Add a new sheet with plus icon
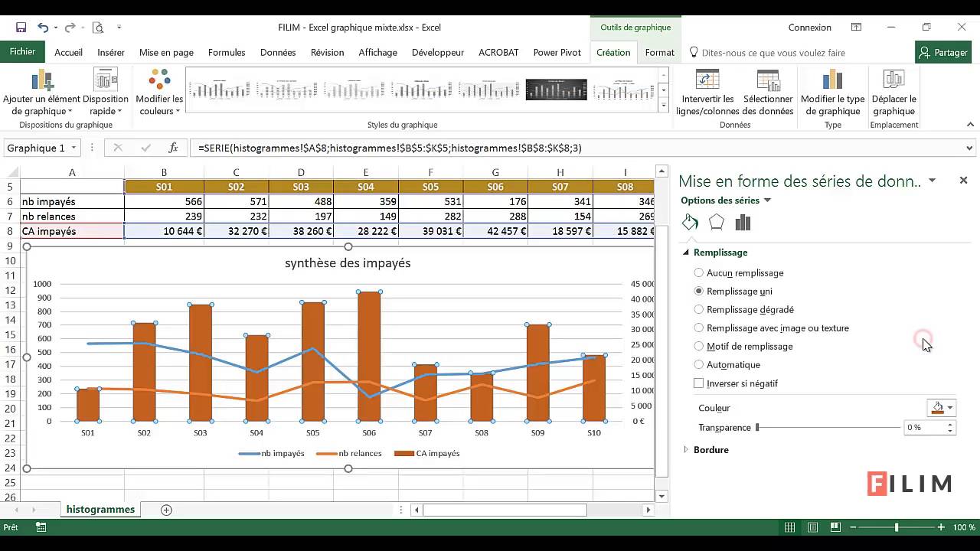The image size is (980, 551). click(166, 510)
